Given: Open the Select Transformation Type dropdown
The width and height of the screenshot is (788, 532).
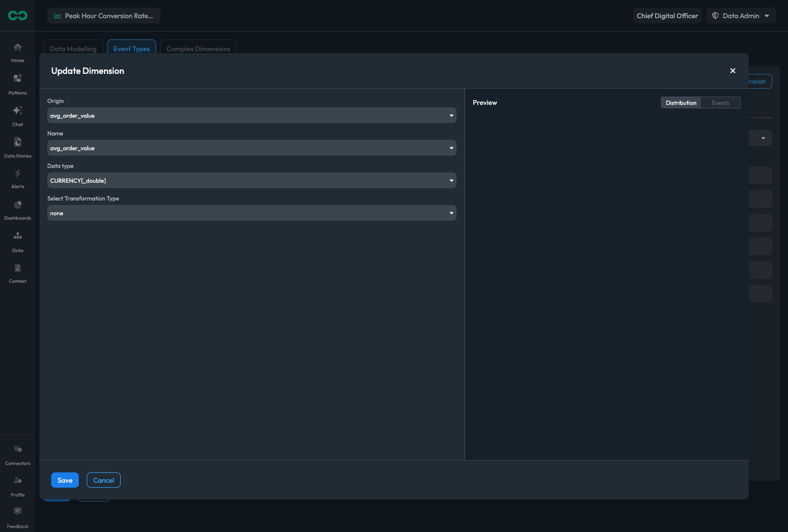Looking at the screenshot, I should pyautogui.click(x=252, y=213).
